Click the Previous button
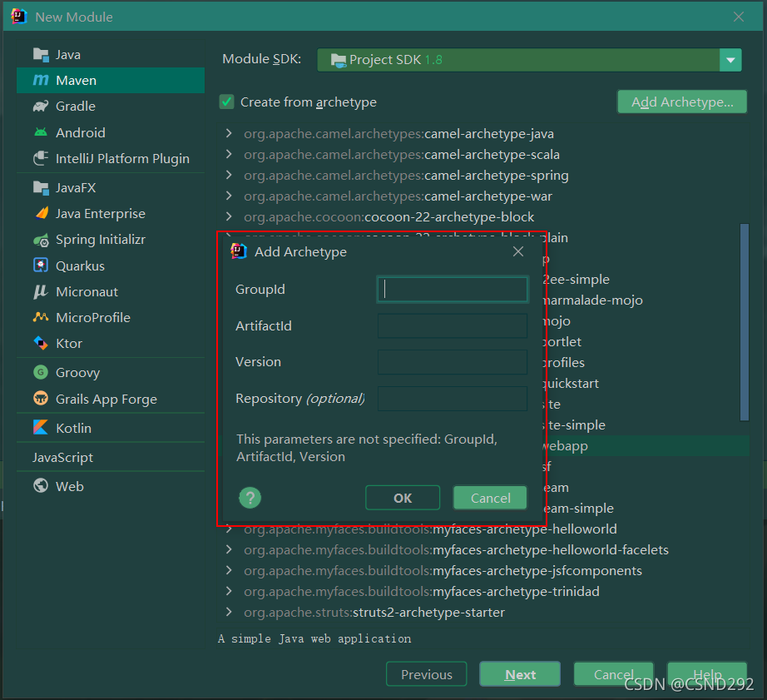The height and width of the screenshot is (700, 767). (x=427, y=674)
